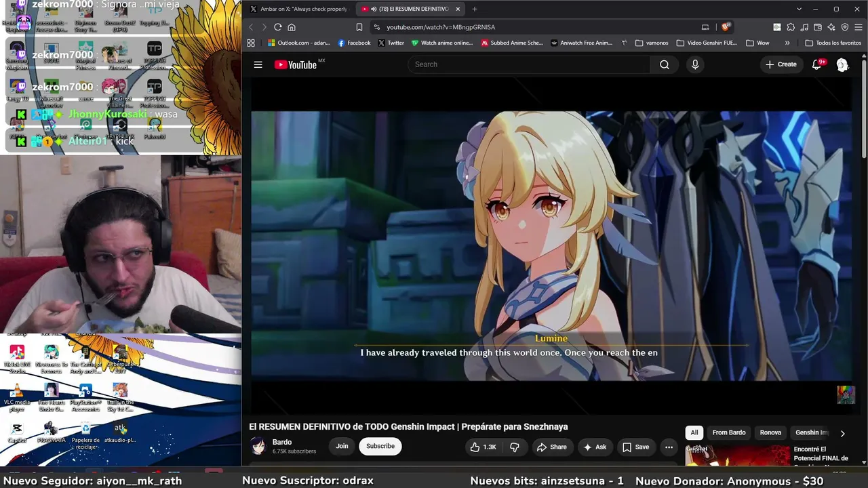Open the Encontré El Potencial FINAL video thumbnail
868x488 pixels.
[737, 455]
